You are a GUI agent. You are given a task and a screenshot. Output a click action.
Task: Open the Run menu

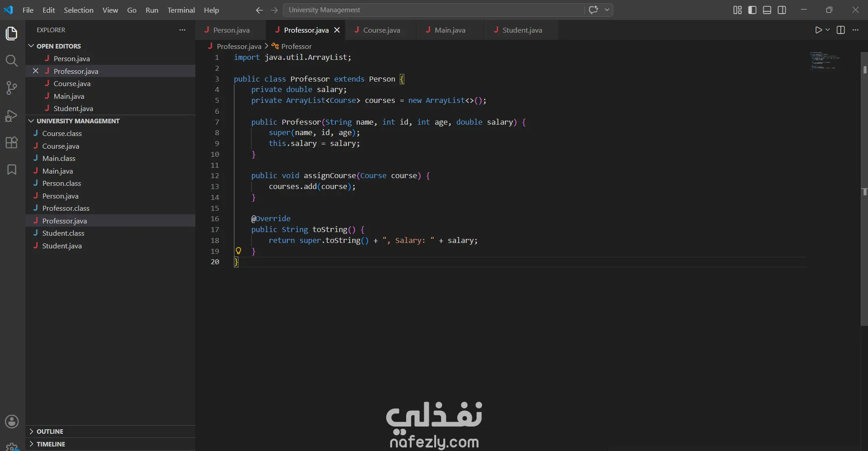[152, 10]
